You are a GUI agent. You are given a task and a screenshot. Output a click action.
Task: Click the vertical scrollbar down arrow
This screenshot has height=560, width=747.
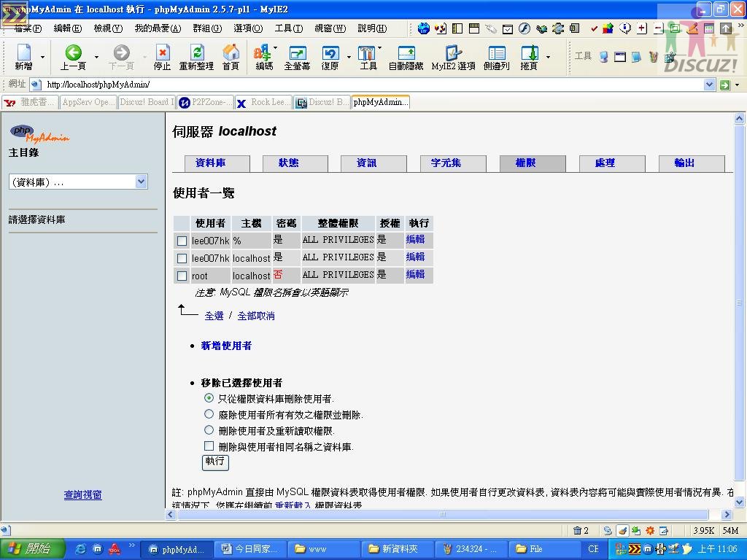740,502
